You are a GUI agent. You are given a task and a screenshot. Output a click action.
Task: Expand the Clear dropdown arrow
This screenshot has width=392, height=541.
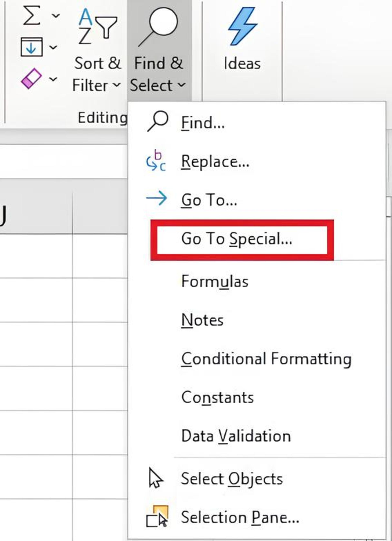[53, 79]
